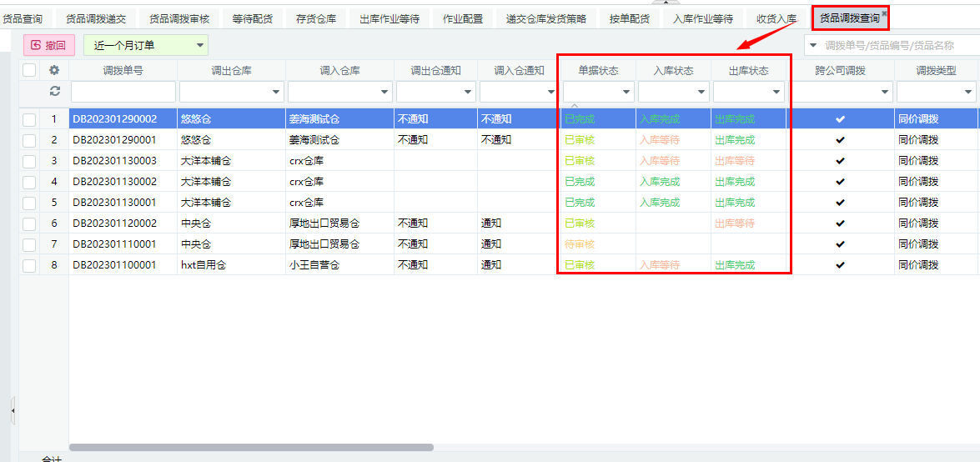Screen dimensions: 980x462
Task: Click the refresh icon below the gear
Action: (x=55, y=91)
